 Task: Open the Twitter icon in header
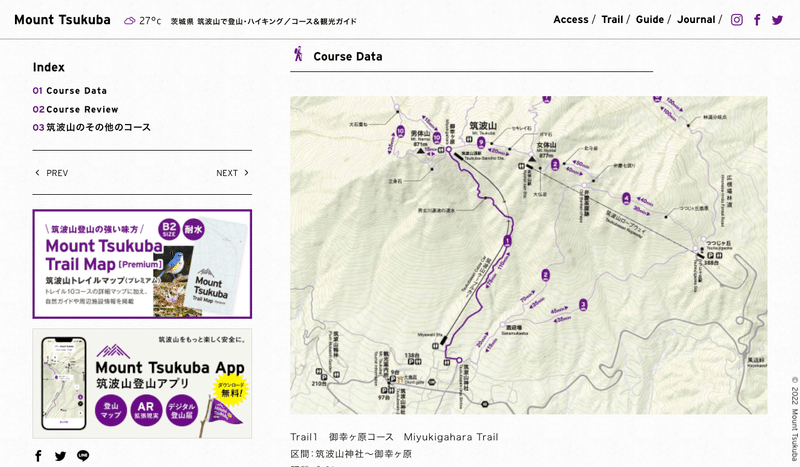coord(777,20)
